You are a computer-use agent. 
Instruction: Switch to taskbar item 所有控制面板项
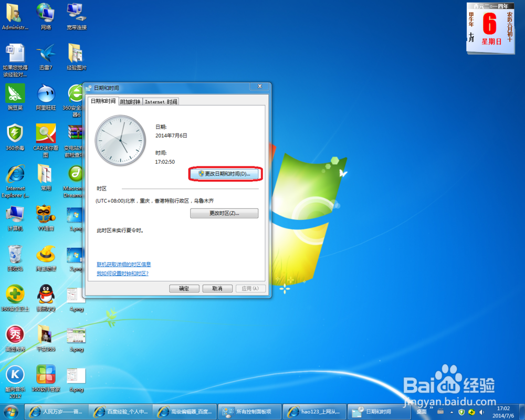tap(250, 412)
